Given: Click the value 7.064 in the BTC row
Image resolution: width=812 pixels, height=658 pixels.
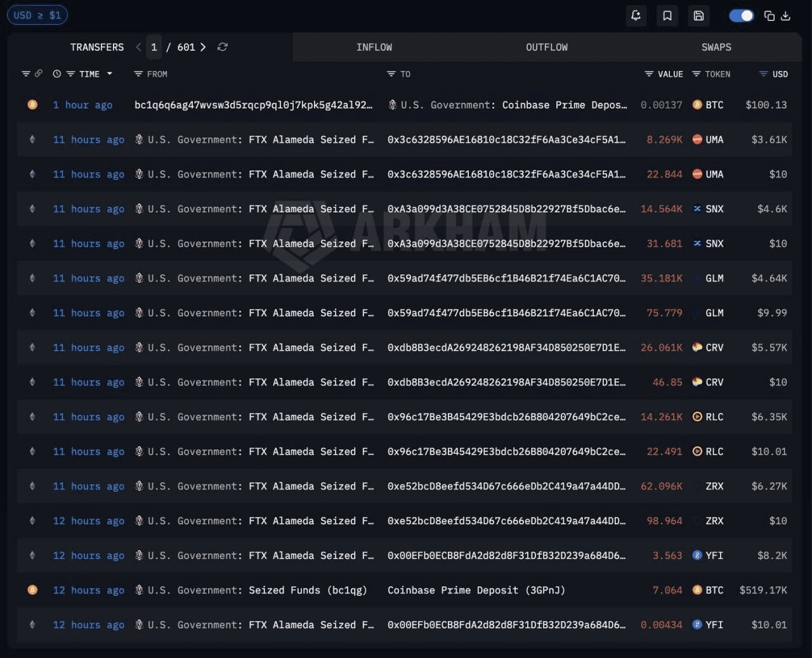Looking at the screenshot, I should tap(667, 590).
